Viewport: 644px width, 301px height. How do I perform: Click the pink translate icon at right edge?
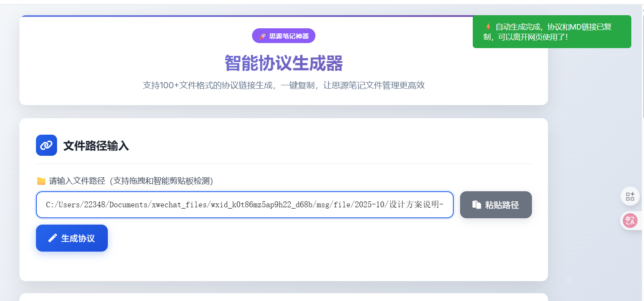click(x=630, y=220)
